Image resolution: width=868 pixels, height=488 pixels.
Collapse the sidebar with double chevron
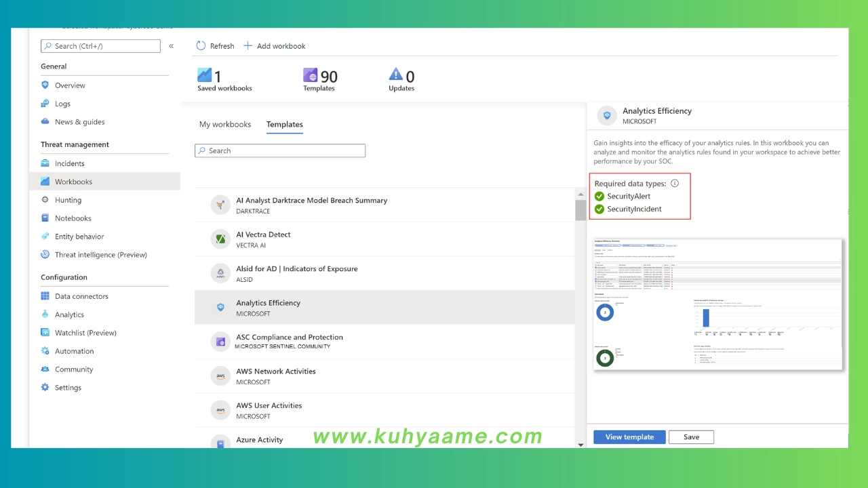click(172, 46)
